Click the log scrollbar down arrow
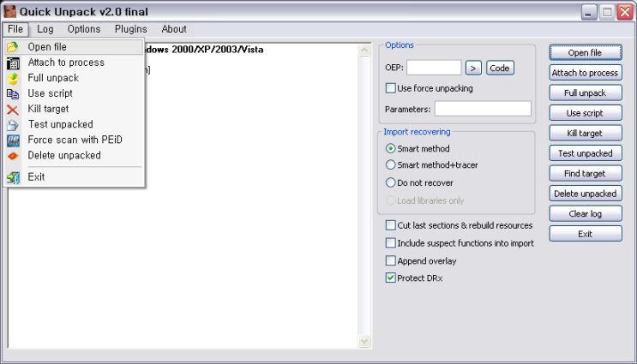 [x=364, y=342]
